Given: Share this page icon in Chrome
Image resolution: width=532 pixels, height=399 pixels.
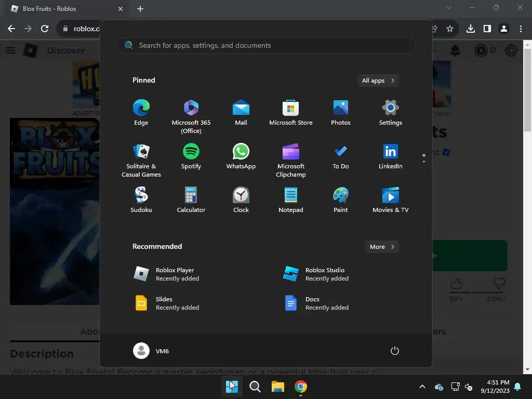Looking at the screenshot, I should [435, 29].
